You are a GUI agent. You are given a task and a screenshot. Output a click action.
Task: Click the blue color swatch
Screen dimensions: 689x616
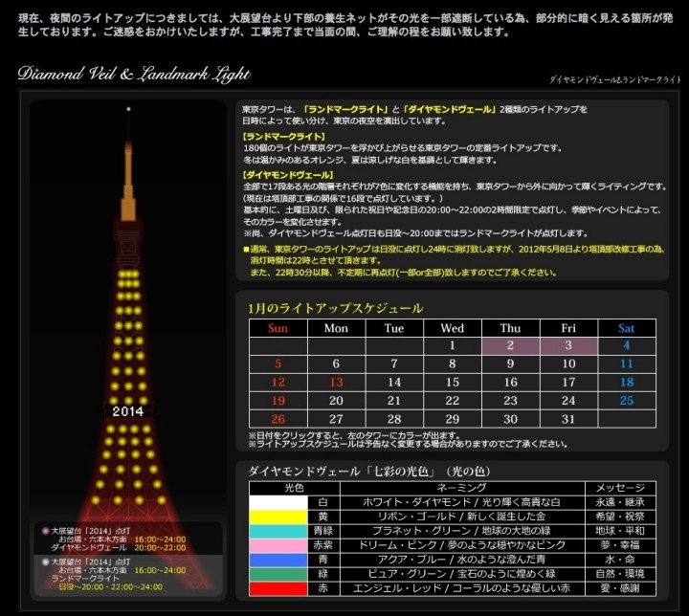278,560
